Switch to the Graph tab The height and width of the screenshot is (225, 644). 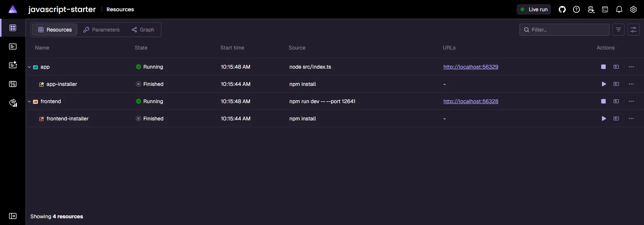(143, 30)
